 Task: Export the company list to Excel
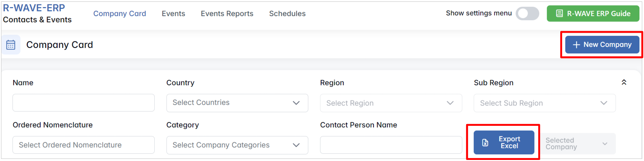click(x=504, y=143)
